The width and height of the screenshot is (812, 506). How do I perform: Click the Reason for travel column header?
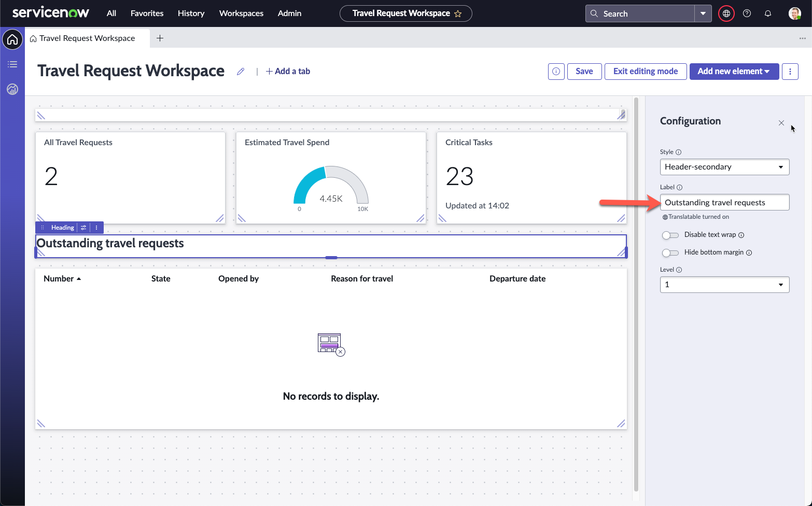[362, 278]
